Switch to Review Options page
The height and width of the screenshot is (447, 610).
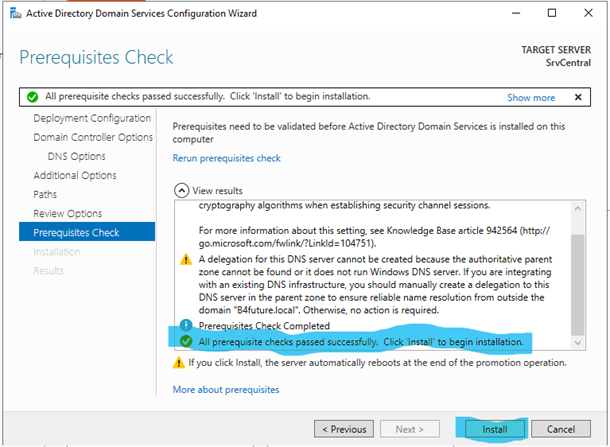point(68,213)
